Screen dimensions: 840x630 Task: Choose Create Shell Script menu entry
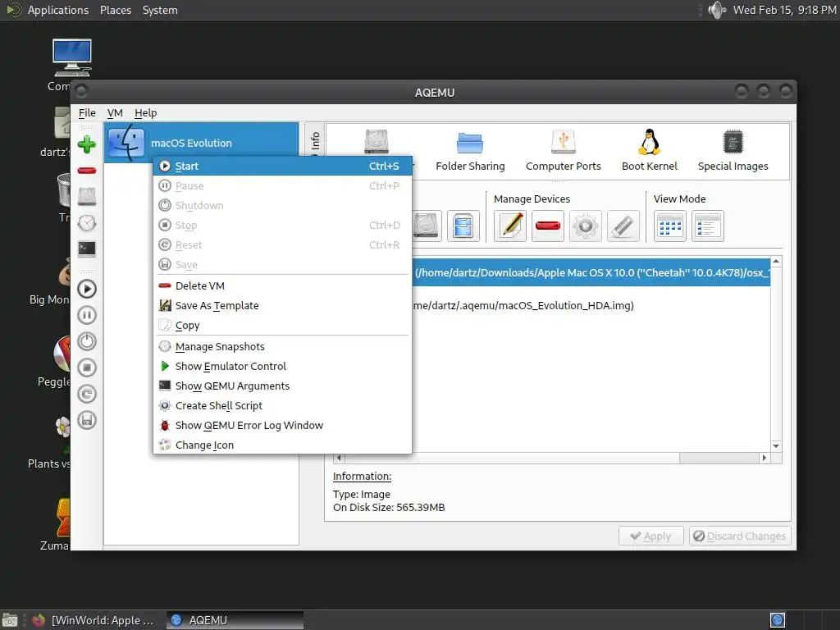click(282, 405)
